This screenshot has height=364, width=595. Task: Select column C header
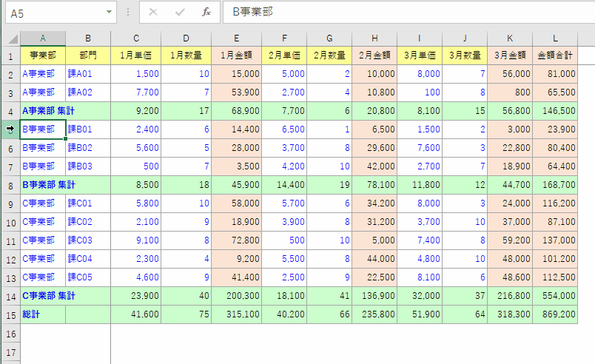point(136,38)
